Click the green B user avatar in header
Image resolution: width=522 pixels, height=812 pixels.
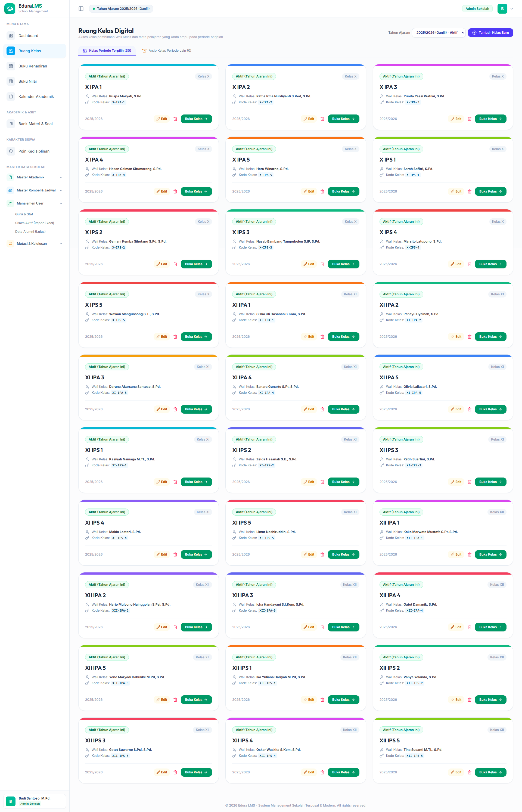tap(502, 9)
